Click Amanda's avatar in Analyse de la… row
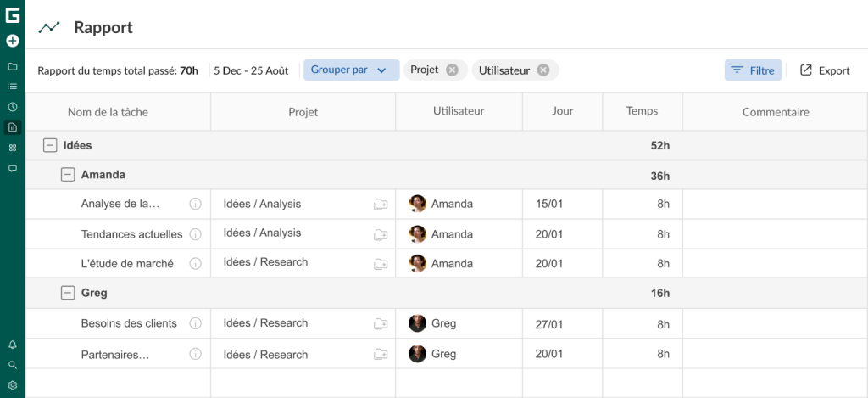Image resolution: width=868 pixels, height=398 pixels. (417, 204)
